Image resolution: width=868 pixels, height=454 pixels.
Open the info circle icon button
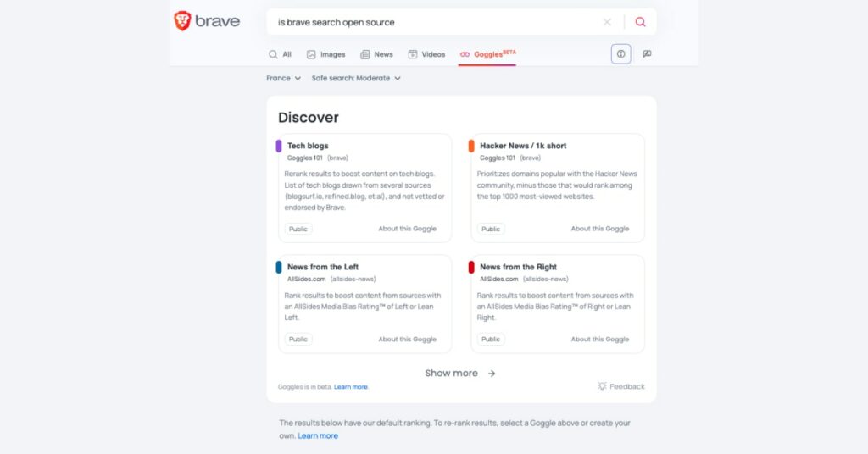coord(620,54)
